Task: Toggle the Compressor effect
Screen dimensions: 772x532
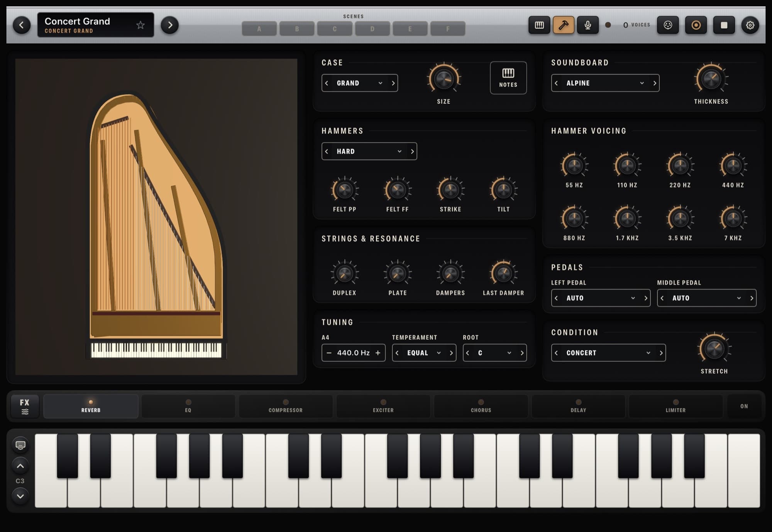Action: (286, 406)
